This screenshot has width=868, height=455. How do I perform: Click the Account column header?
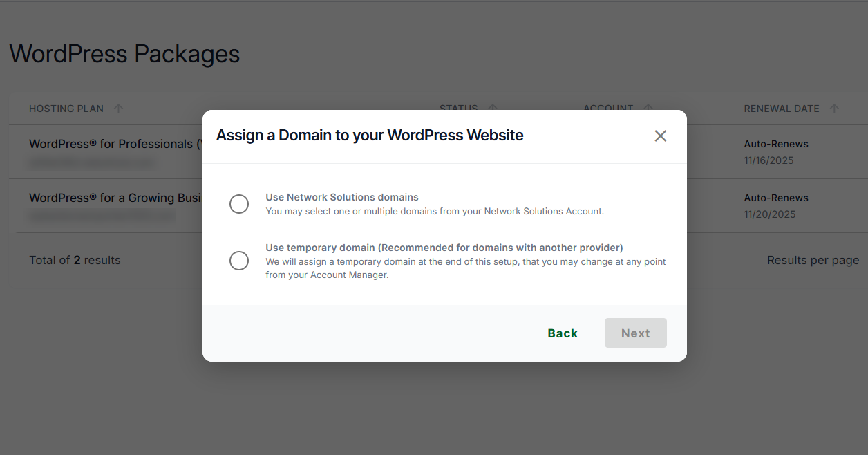point(608,108)
